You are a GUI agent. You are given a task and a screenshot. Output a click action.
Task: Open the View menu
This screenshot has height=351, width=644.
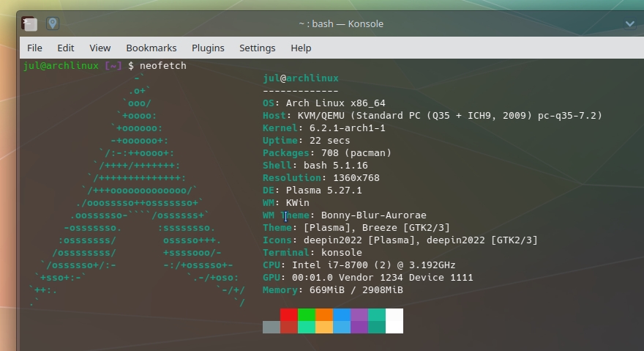(x=100, y=48)
